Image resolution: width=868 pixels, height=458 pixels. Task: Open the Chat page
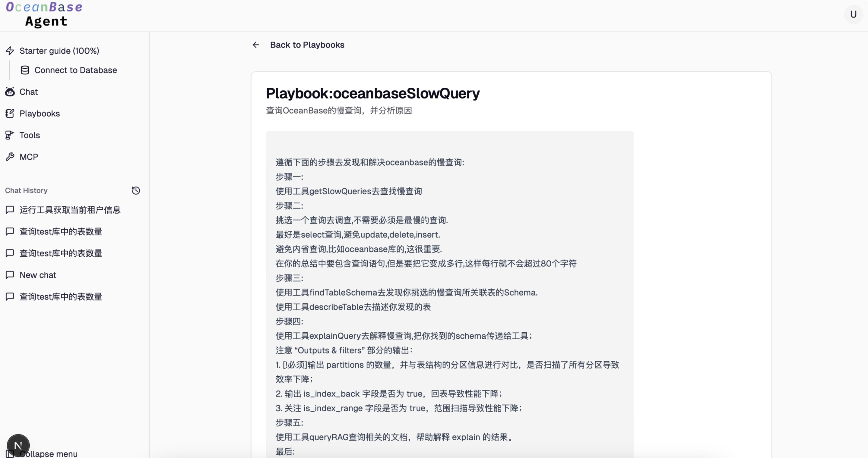tap(29, 92)
